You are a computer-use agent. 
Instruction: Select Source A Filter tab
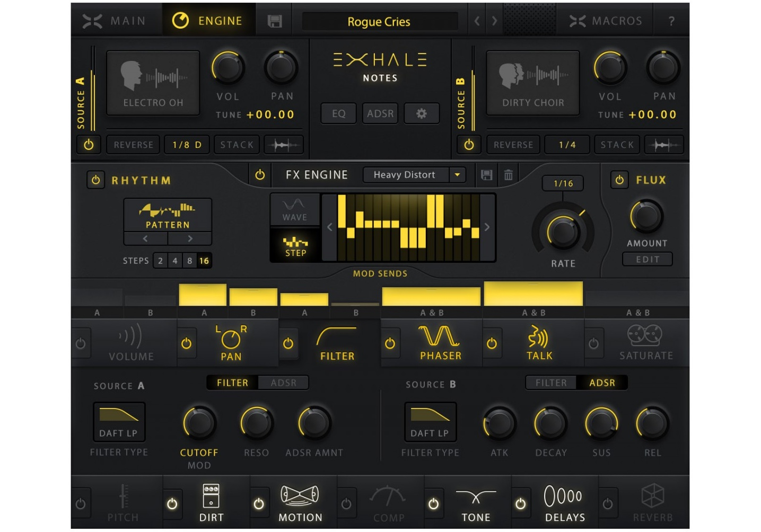232,383
